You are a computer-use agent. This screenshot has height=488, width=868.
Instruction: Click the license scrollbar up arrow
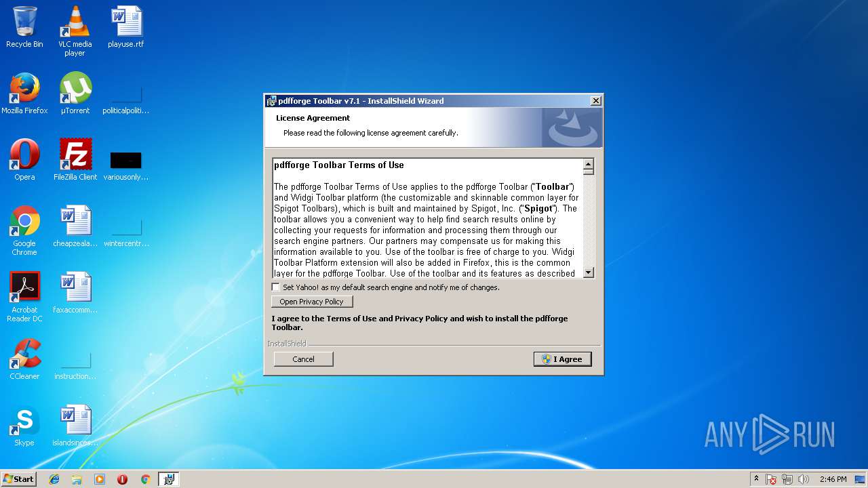coord(588,164)
